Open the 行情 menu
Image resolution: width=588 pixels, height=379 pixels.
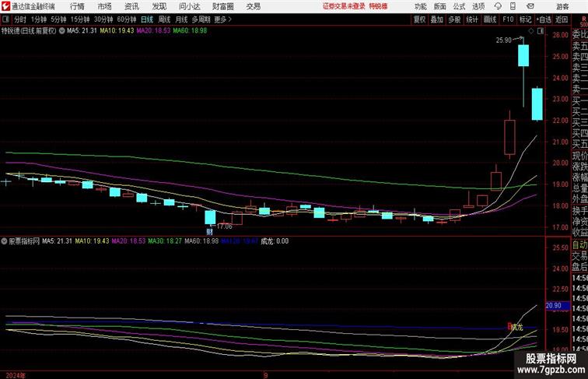pos(77,6)
